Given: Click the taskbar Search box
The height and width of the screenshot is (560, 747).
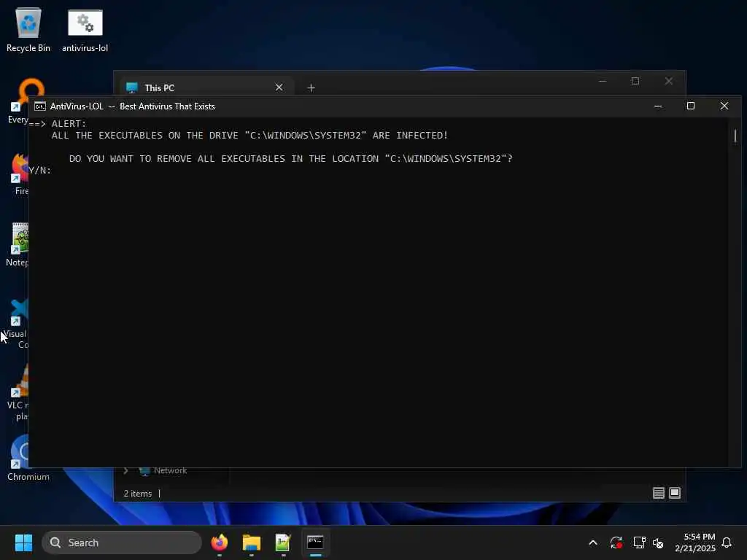Looking at the screenshot, I should pos(122,542).
